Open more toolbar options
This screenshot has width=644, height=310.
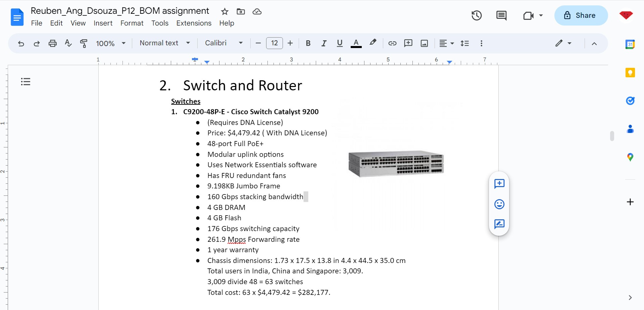pos(482,43)
